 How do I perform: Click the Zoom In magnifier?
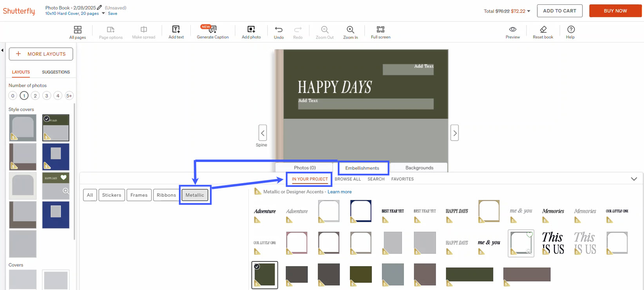350,30
